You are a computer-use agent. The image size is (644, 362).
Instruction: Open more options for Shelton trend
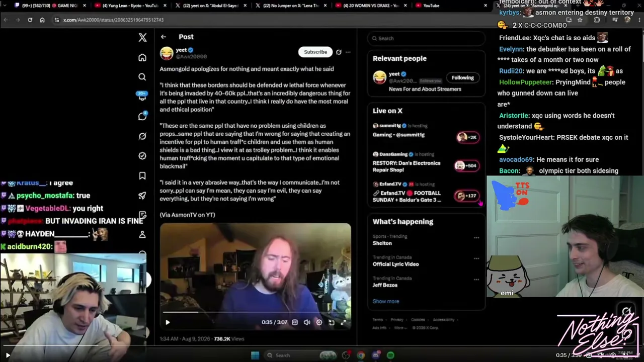476,237
